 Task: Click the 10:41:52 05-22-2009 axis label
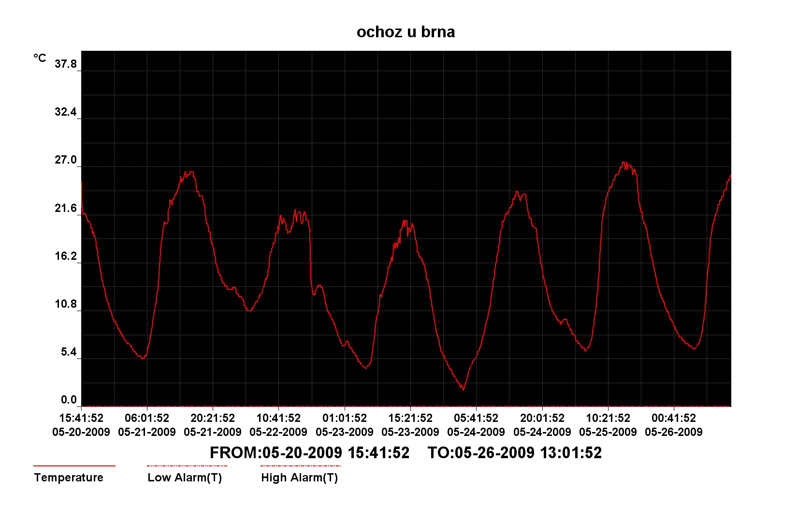[278, 425]
